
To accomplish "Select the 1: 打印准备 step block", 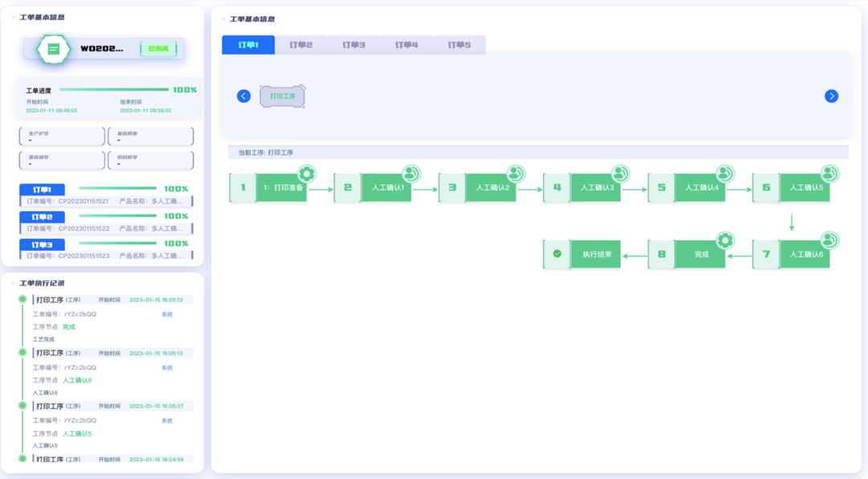I will 282,188.
